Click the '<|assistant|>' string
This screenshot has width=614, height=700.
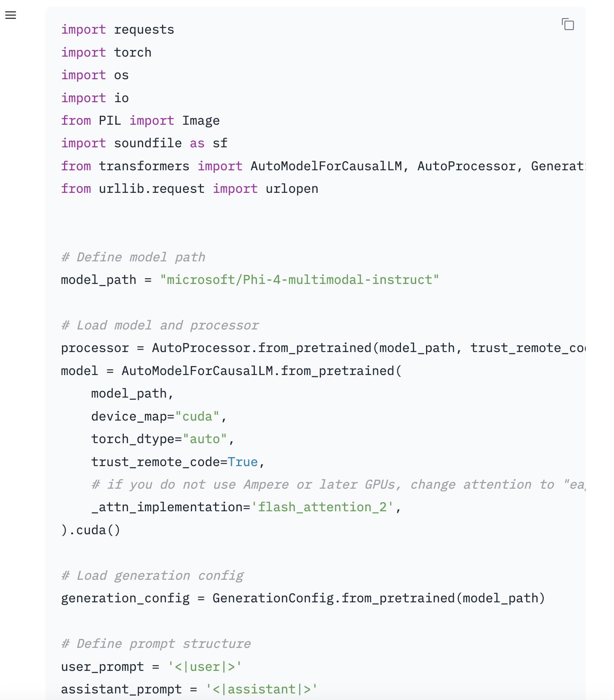pyautogui.click(x=261, y=689)
